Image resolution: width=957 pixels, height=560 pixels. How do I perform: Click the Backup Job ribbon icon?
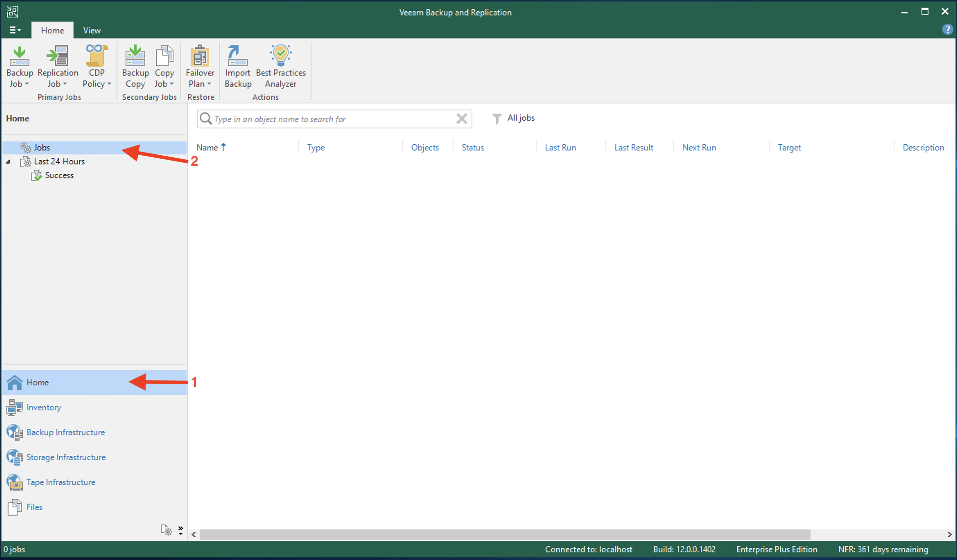pyautogui.click(x=19, y=56)
